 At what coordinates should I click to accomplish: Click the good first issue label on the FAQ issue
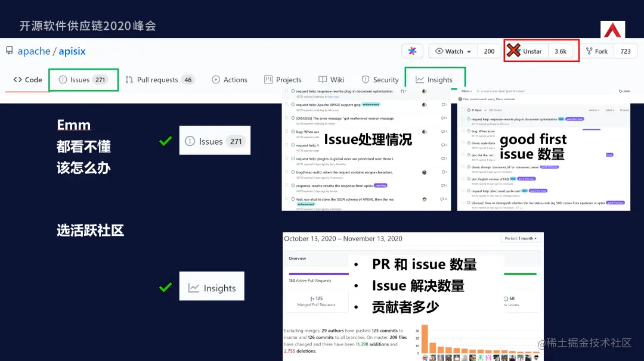(526, 179)
